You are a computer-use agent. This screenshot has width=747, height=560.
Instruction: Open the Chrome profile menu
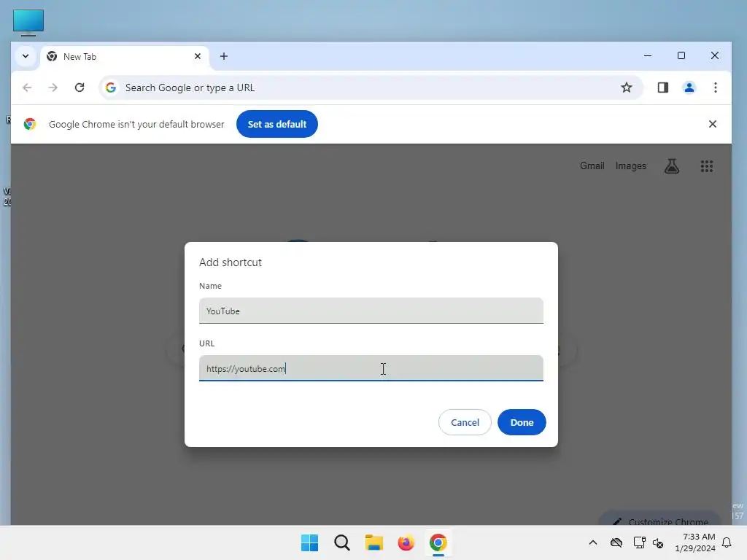point(689,87)
